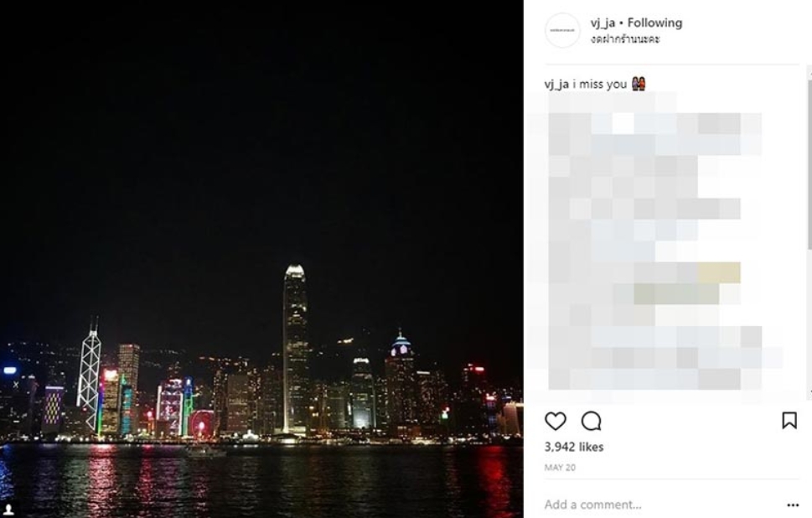Image resolution: width=812 pixels, height=518 pixels.
Task: Open vj_ja username in the post header
Action: point(603,23)
